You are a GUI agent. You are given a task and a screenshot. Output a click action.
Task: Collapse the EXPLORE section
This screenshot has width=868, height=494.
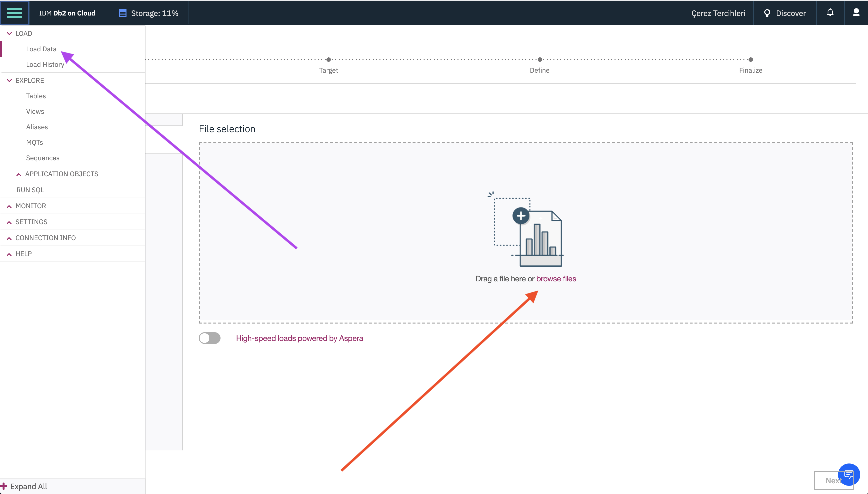(9, 80)
